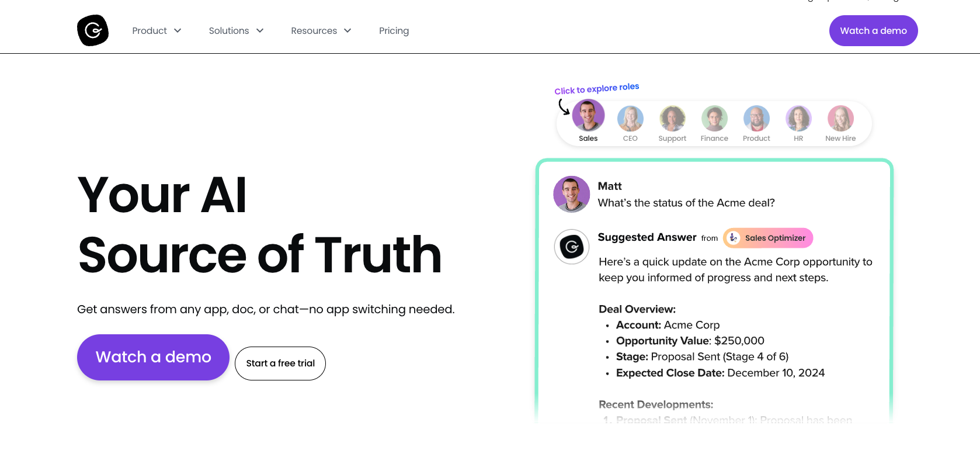Expand the Solutions dropdown chevron

(260, 30)
